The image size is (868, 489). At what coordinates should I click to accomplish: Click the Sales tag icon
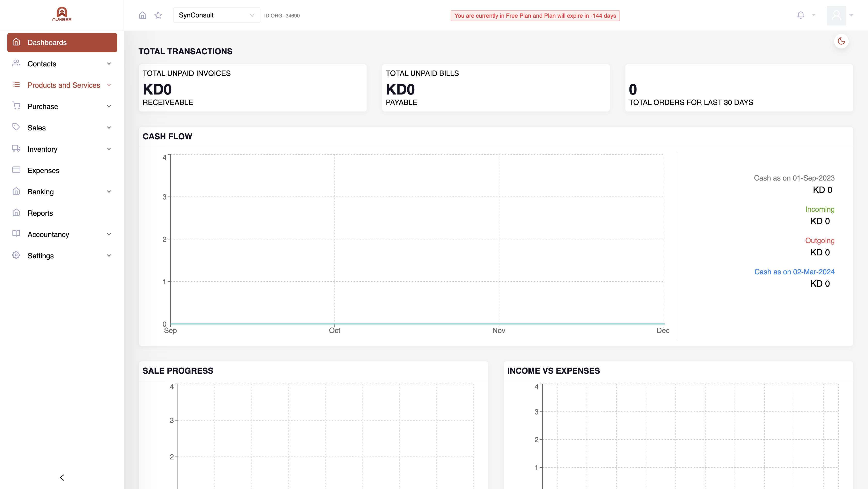point(16,127)
